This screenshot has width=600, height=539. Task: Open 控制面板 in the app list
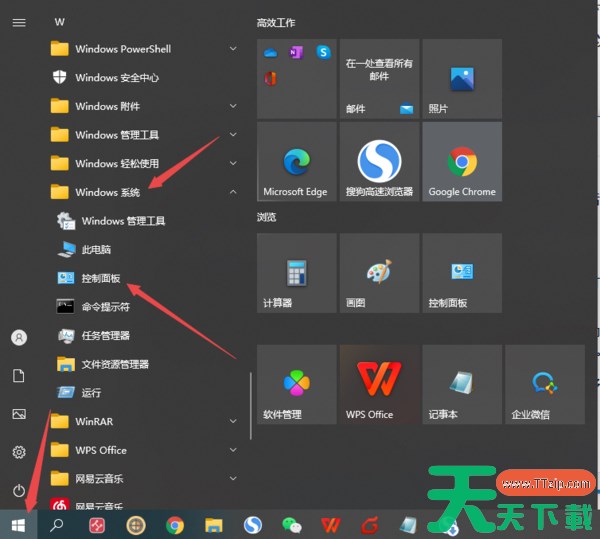coord(100,278)
